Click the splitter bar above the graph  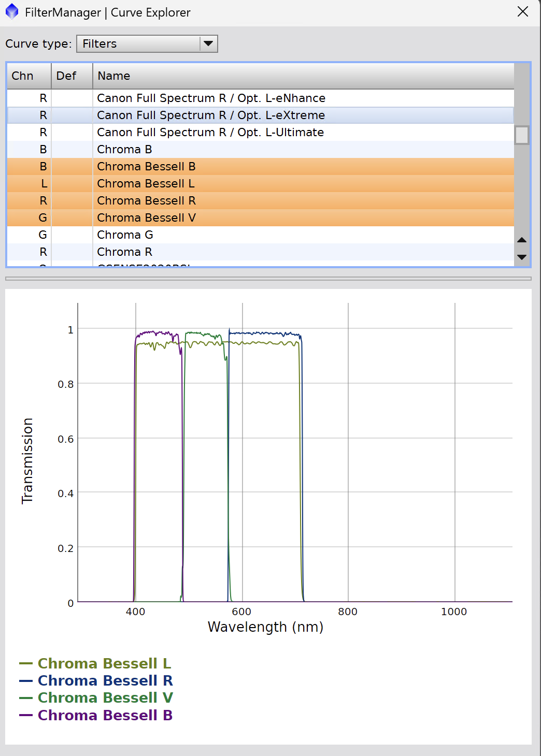(x=268, y=279)
